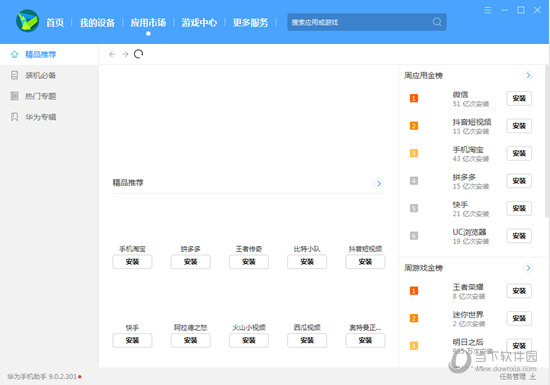Install 明日之后 from game ranking
The image size is (550, 385).
pyautogui.click(x=519, y=346)
